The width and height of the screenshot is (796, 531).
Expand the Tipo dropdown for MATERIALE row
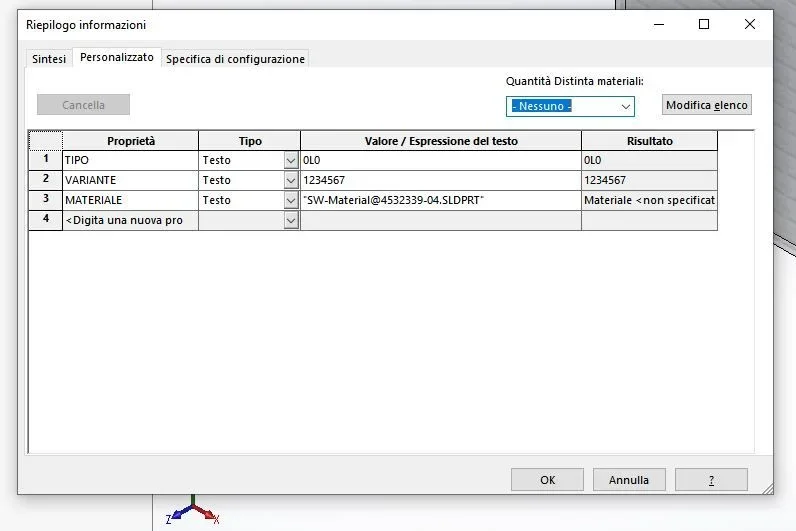[291, 201]
